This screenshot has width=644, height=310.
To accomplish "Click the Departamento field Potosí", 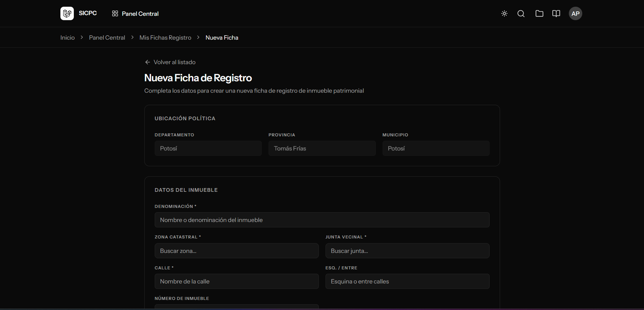I will [x=208, y=148].
